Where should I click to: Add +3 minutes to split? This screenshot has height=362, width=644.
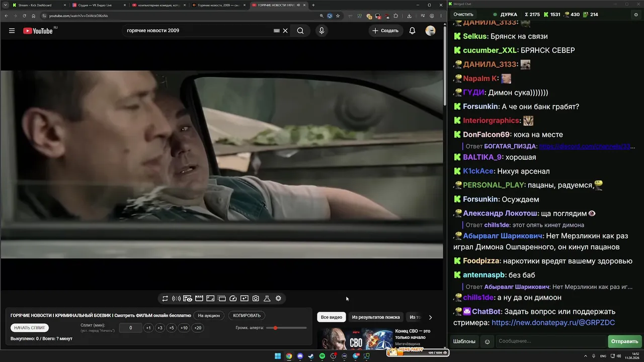(160, 328)
